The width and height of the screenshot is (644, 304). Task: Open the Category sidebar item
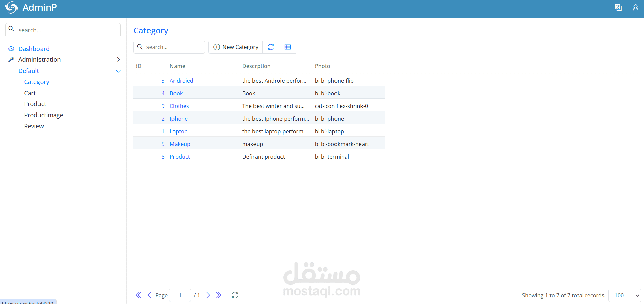(x=36, y=82)
